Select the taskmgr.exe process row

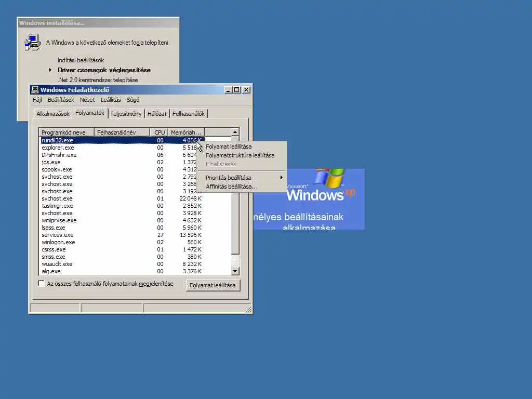pos(122,206)
